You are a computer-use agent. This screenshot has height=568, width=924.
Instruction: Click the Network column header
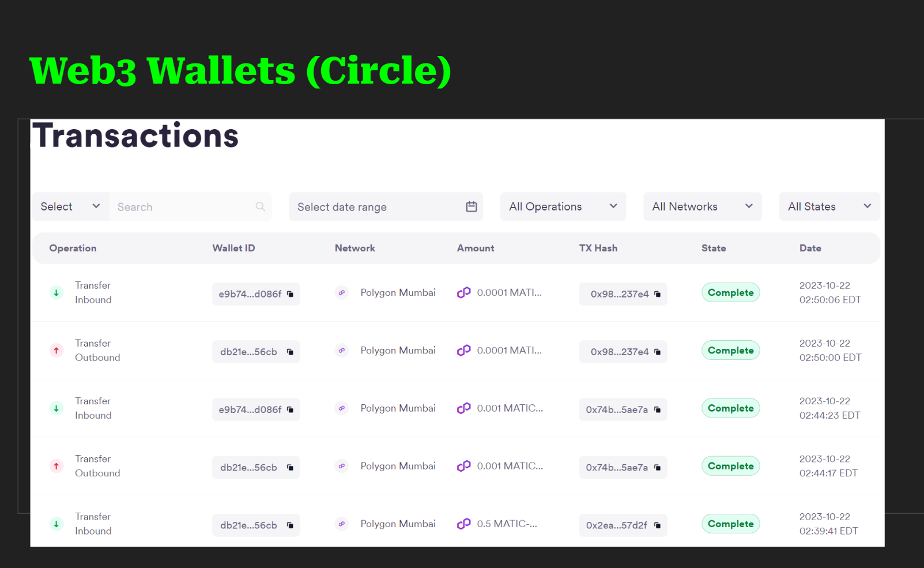tap(355, 248)
